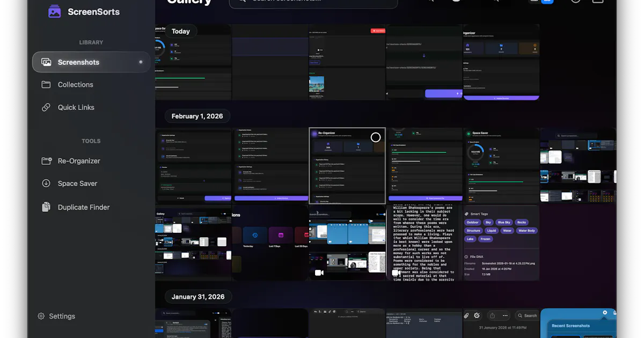Open Today's thumbnail with the beach photo
Image resolution: width=644 pixels, height=338 pixels.
click(347, 62)
